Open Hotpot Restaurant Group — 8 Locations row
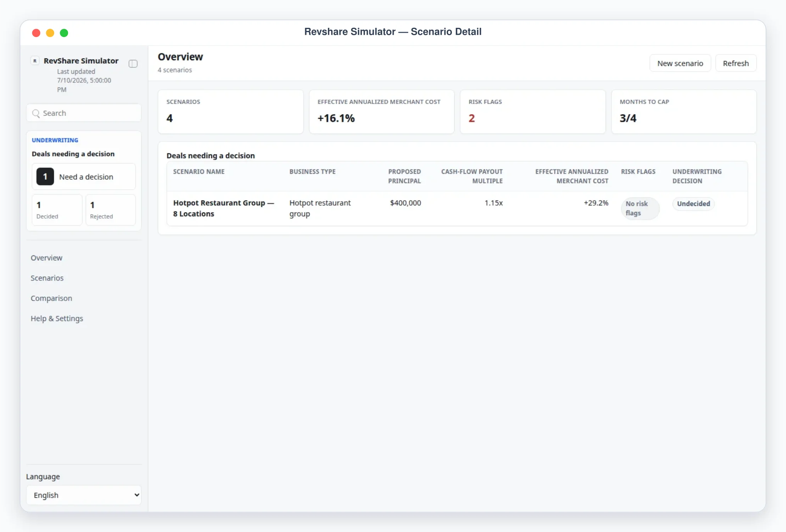The width and height of the screenshot is (786, 532). point(457,208)
